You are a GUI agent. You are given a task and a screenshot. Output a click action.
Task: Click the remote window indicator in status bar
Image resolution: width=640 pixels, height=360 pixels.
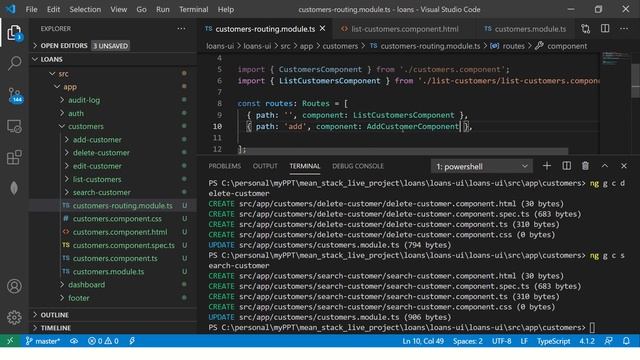pos(10,341)
